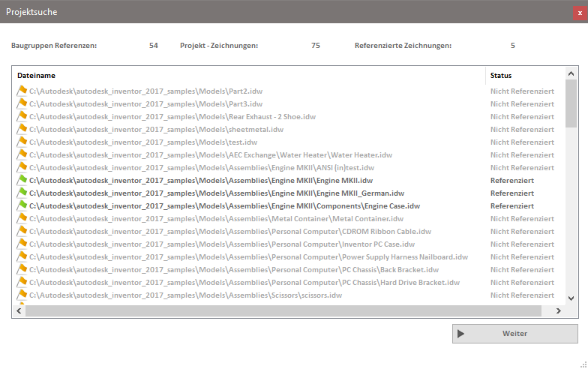Image resolution: width=588 pixels, height=369 pixels.
Task: Click the orange flag beside test.idw
Action: 22,142
